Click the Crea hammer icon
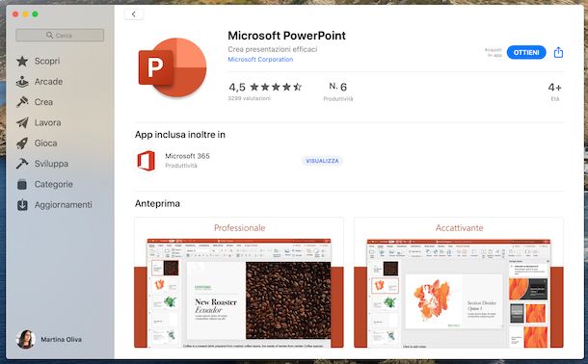The image size is (588, 364). tap(22, 102)
